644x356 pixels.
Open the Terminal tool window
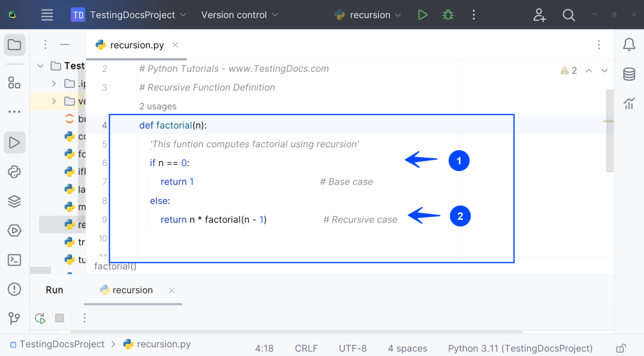click(14, 260)
